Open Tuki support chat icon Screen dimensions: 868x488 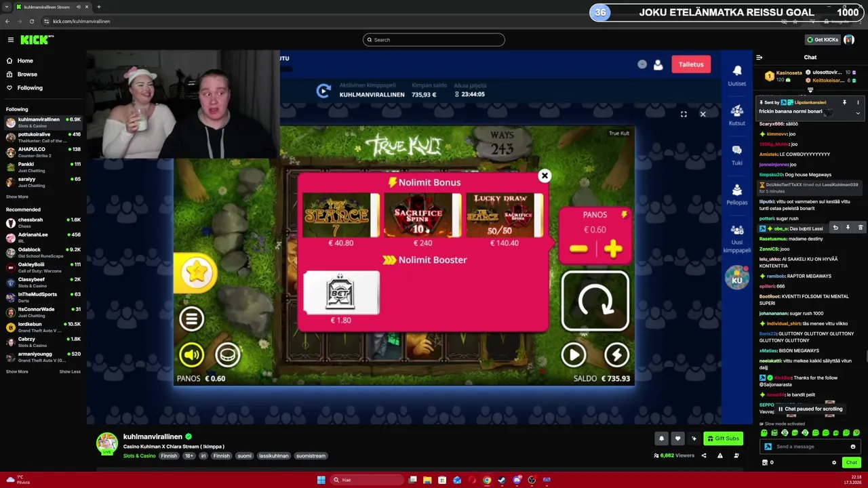click(737, 155)
